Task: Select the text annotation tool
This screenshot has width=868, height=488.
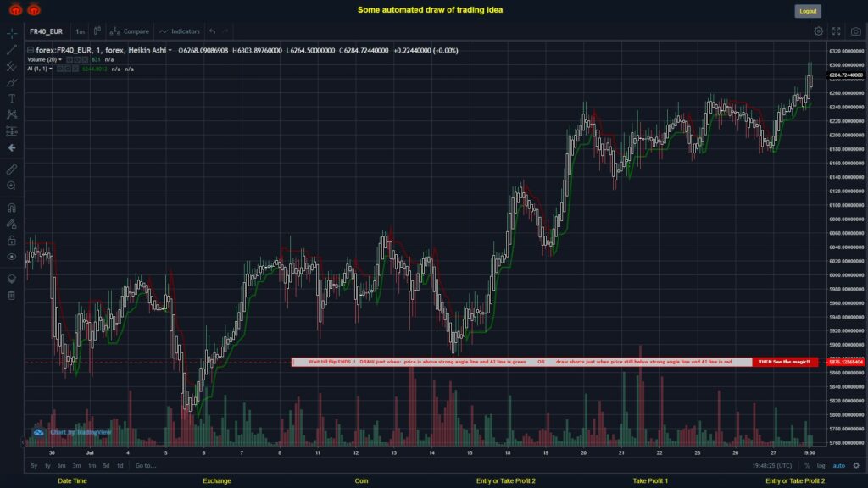Action: tap(12, 98)
